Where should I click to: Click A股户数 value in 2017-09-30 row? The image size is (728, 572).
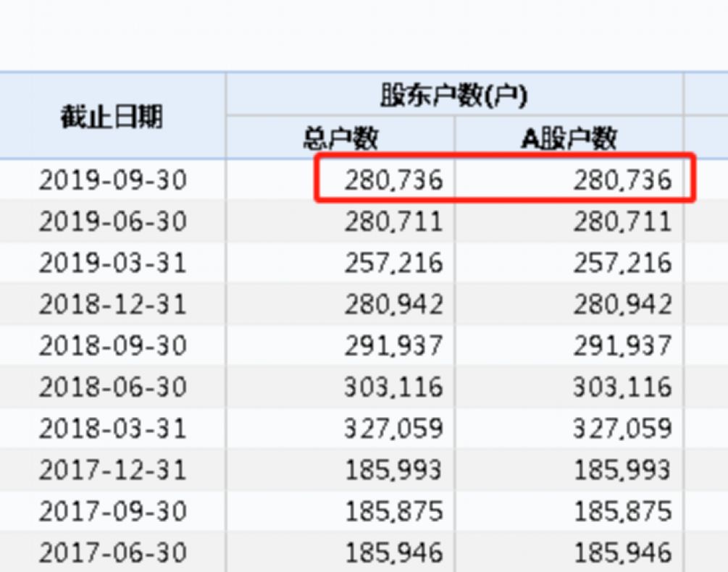point(623,511)
